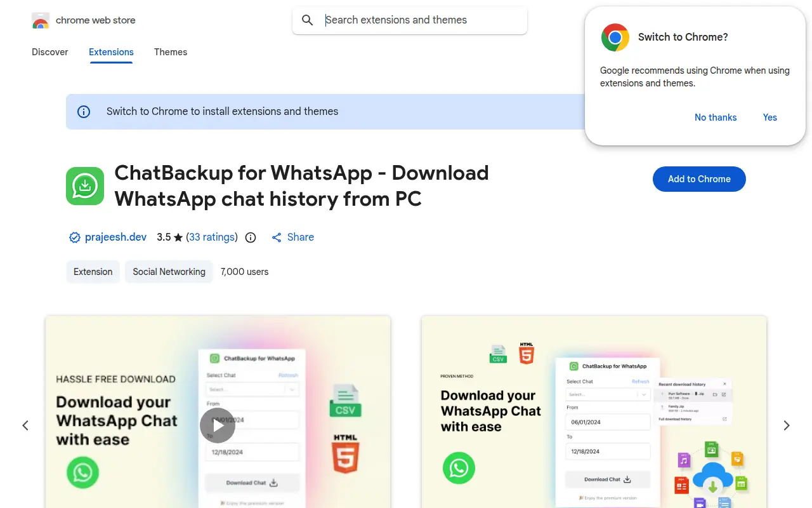The image size is (812, 508).
Task: Click the cloud download graphic in the second screenshot
Action: coord(712,478)
